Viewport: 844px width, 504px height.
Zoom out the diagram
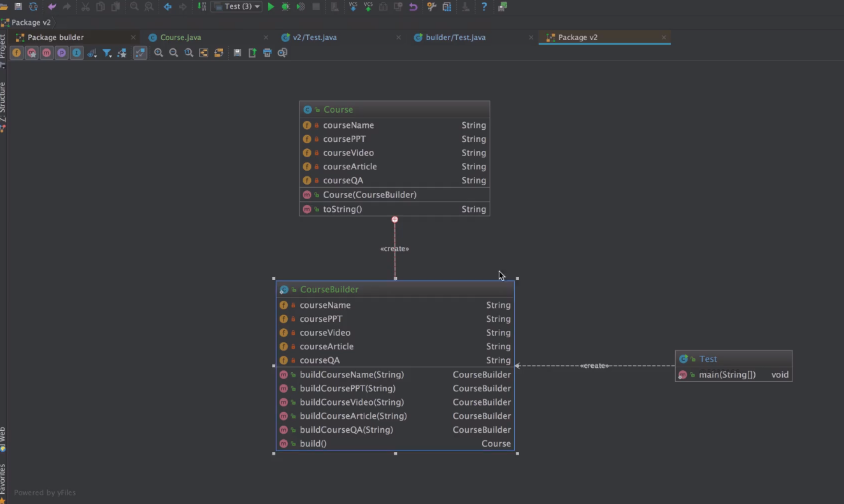173,53
